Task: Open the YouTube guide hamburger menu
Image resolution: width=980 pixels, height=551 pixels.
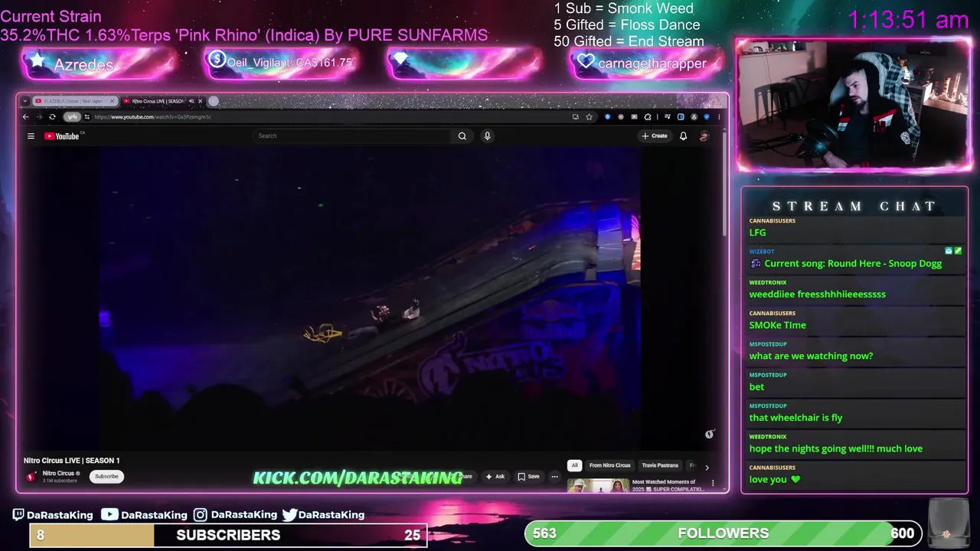Action: [31, 136]
